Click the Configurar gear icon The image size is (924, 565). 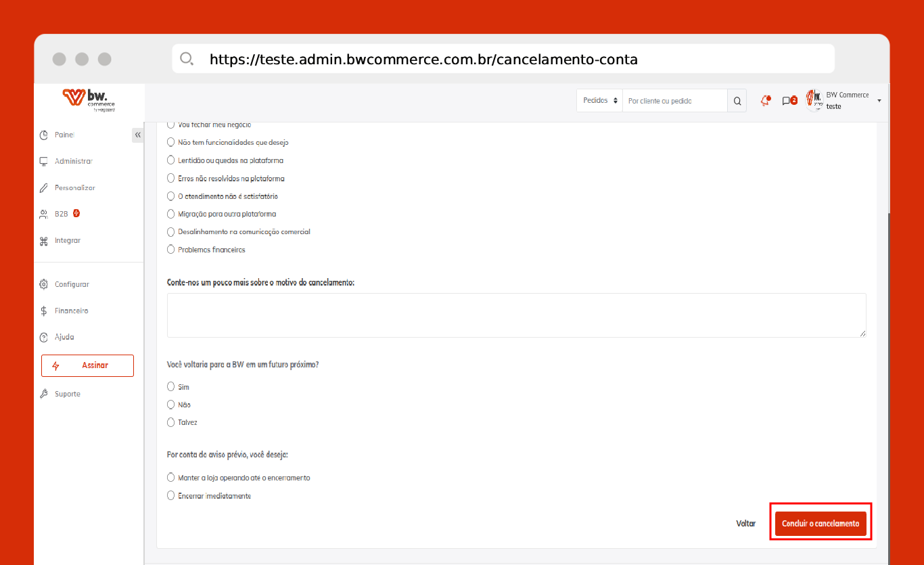click(44, 284)
